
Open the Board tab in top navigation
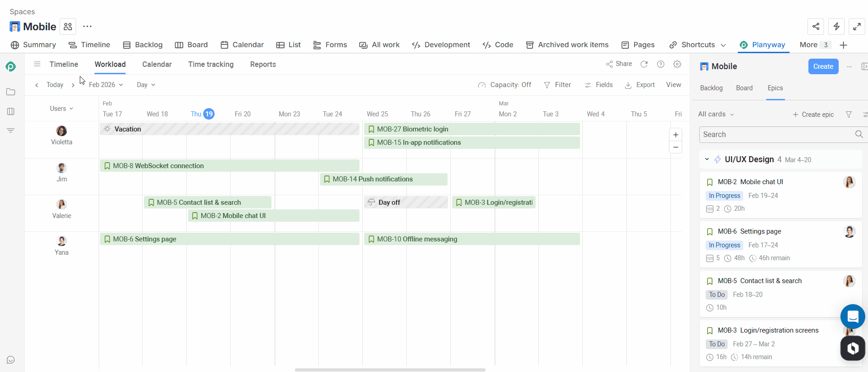point(192,45)
